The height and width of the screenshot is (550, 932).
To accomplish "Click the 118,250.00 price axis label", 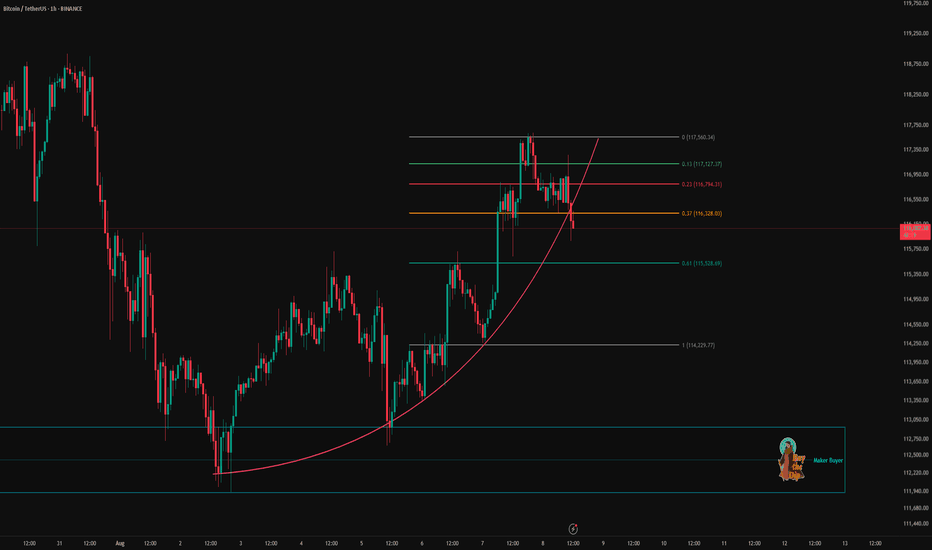I will click(x=916, y=94).
